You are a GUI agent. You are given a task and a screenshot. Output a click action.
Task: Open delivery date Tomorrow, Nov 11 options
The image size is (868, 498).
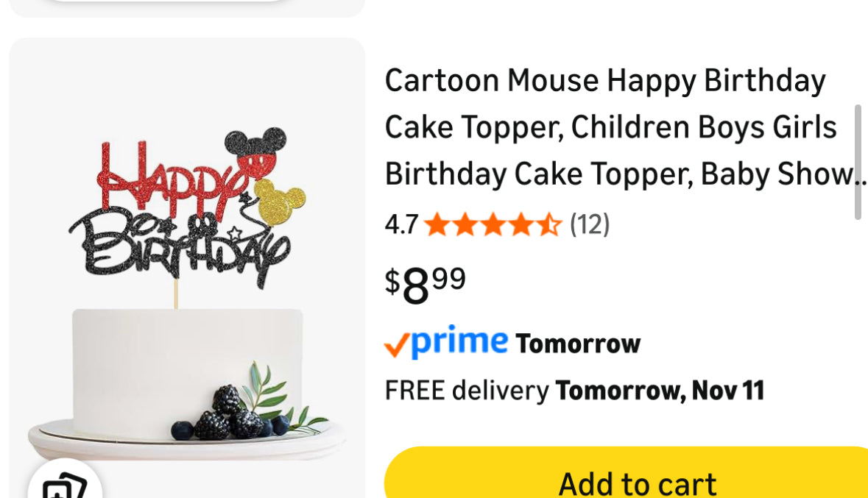[x=660, y=390]
